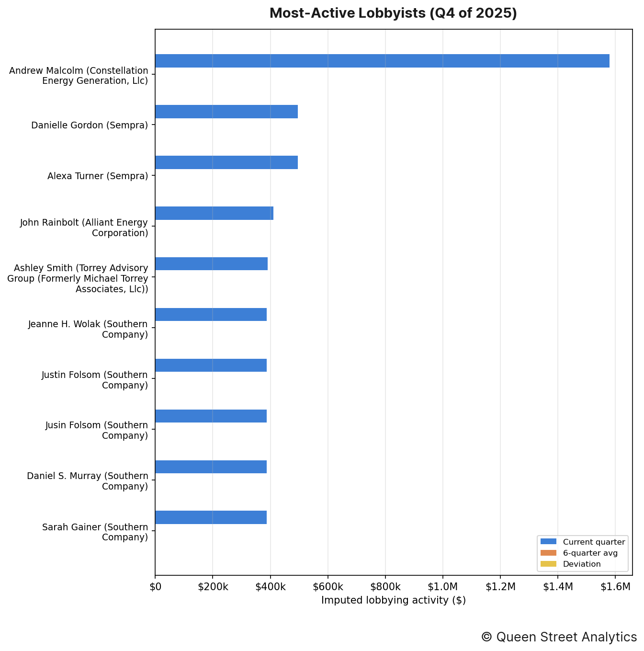Click the chart title 'Most-Active Lobbyists (Q4 of 2025)'
The height and width of the screenshot is (651, 644).
pyautogui.click(x=393, y=13)
